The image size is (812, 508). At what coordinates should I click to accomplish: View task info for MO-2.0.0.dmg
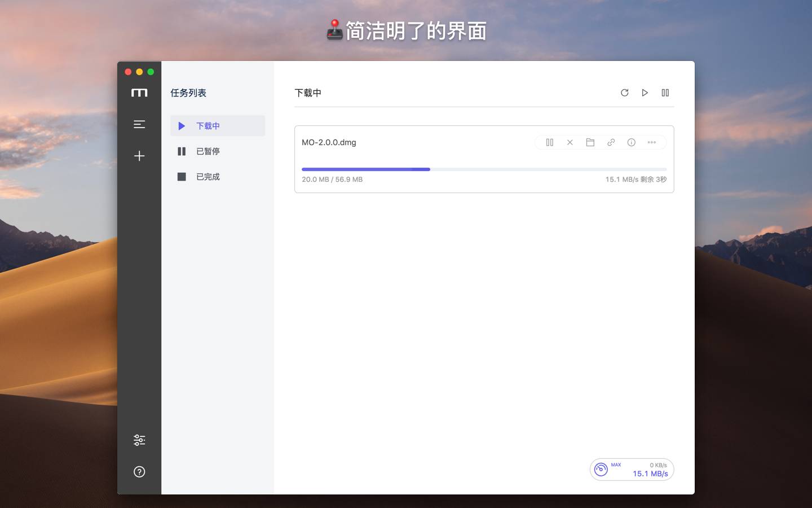coord(631,142)
